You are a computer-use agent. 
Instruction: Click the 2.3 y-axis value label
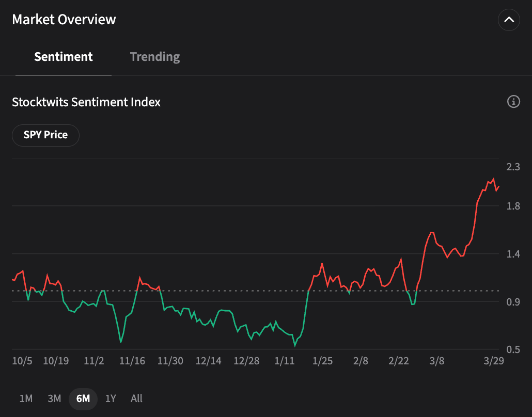[x=513, y=167]
